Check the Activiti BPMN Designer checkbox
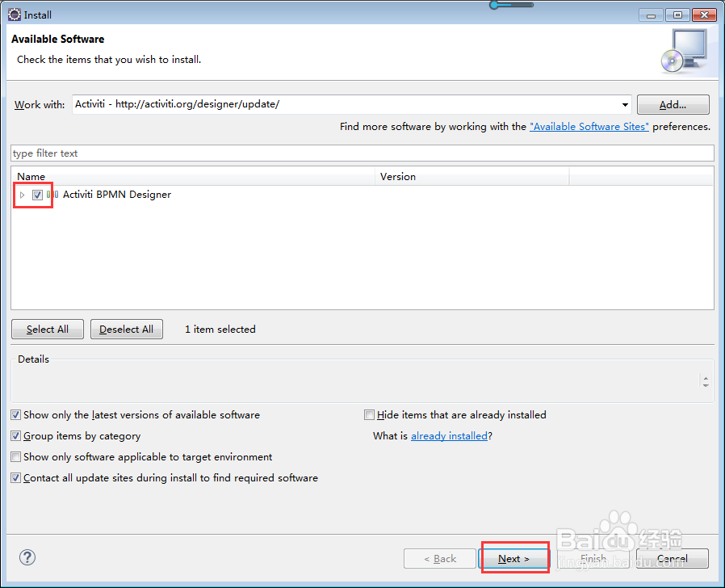The image size is (725, 588). (37, 195)
